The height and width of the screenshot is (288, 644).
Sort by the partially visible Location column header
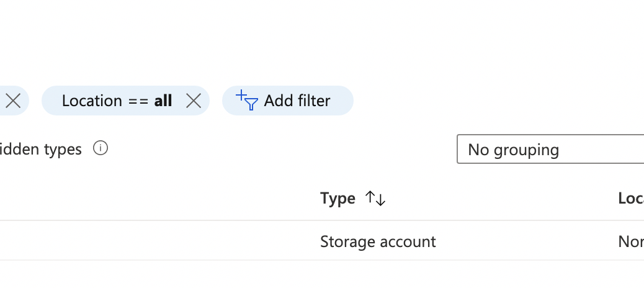[631, 199]
